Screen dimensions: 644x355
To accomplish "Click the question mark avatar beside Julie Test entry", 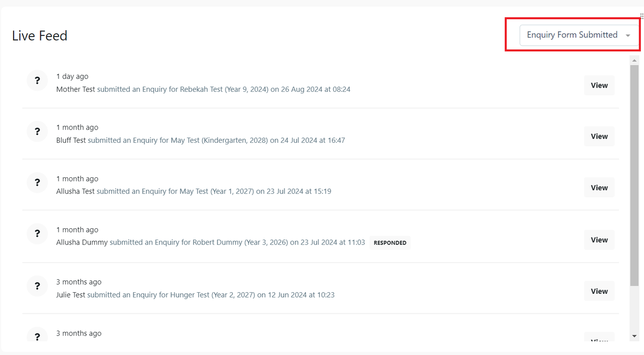I will pyautogui.click(x=37, y=286).
